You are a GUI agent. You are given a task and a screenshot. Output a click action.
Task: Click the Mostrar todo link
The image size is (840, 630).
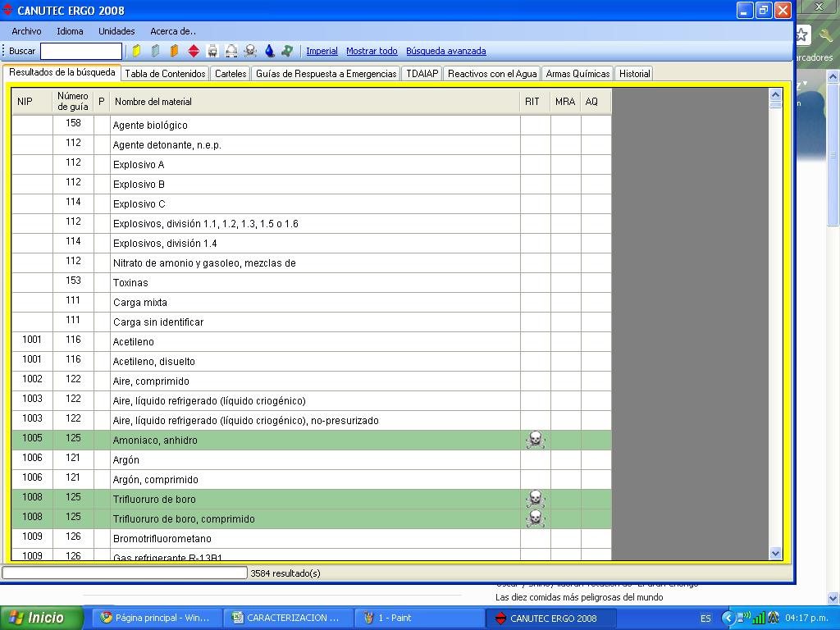[372, 51]
